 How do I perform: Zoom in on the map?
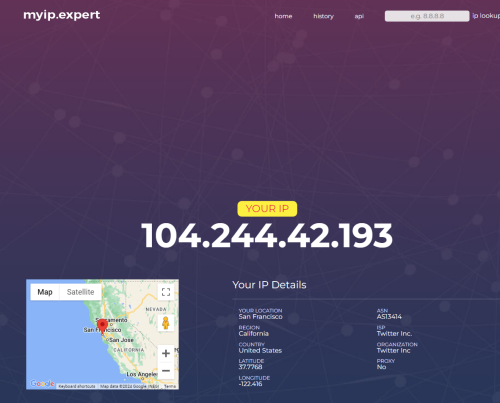click(166, 353)
